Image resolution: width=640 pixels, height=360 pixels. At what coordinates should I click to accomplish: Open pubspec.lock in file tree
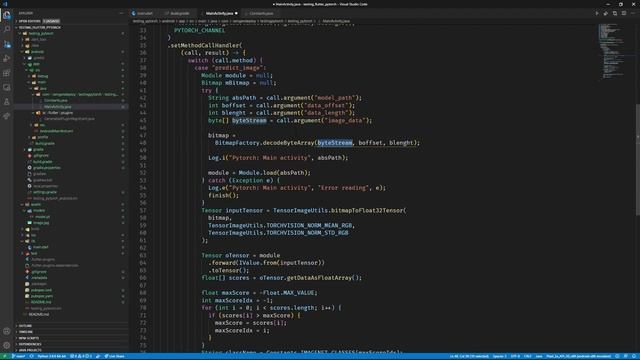tap(41, 290)
